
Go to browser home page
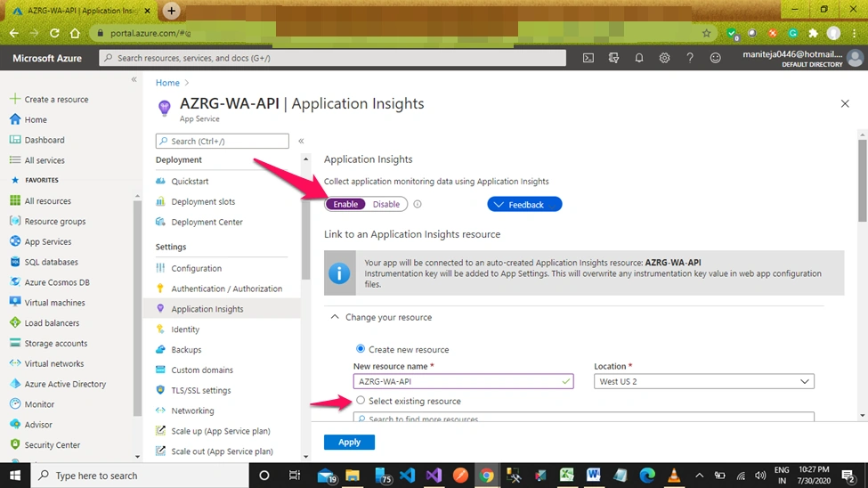(x=75, y=33)
